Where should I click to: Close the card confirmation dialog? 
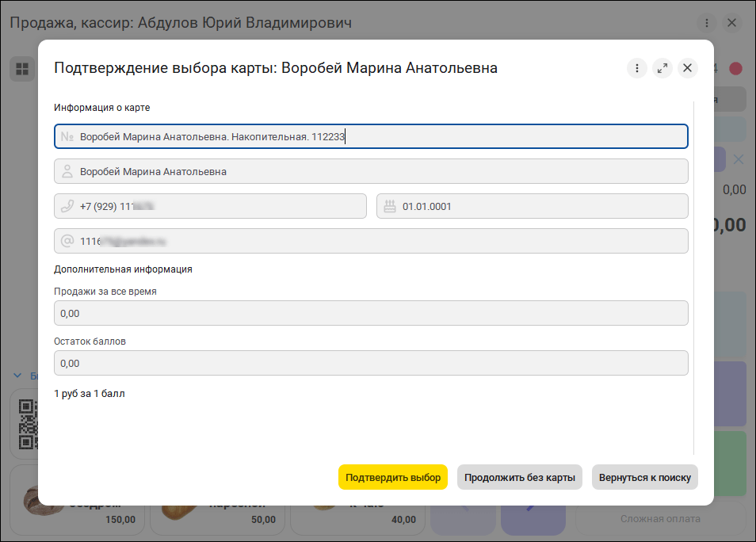coord(688,68)
